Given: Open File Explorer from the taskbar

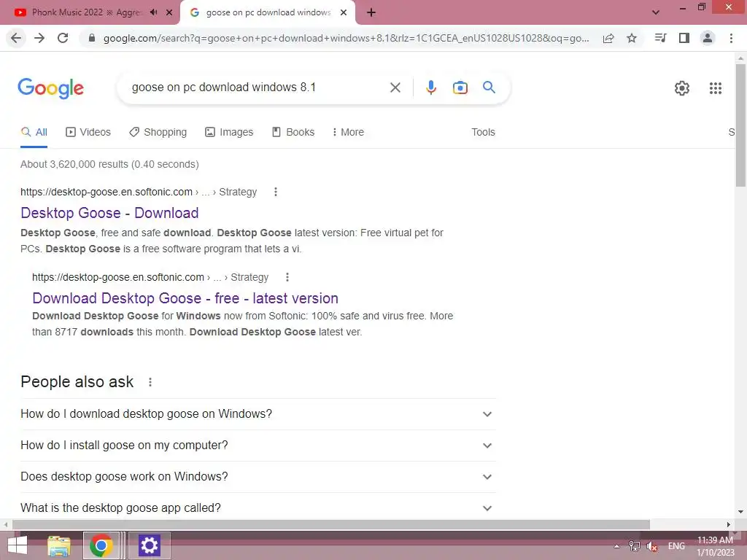Looking at the screenshot, I should point(59,545).
